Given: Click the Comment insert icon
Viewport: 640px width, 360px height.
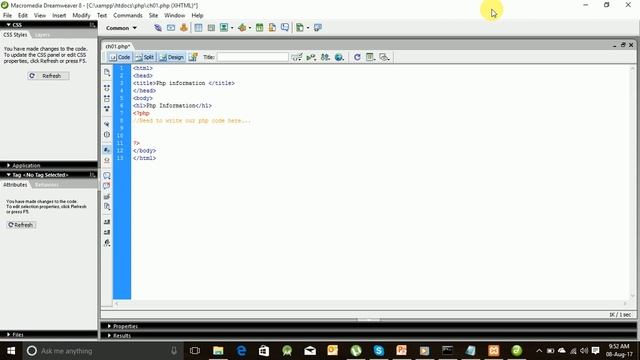Looking at the screenshot, I should point(285,28).
